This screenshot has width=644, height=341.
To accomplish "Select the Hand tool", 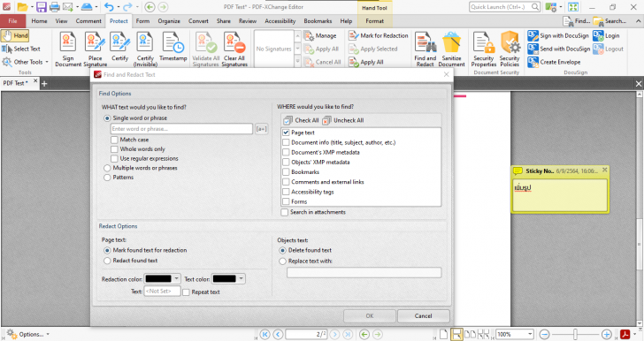I will click(x=15, y=35).
